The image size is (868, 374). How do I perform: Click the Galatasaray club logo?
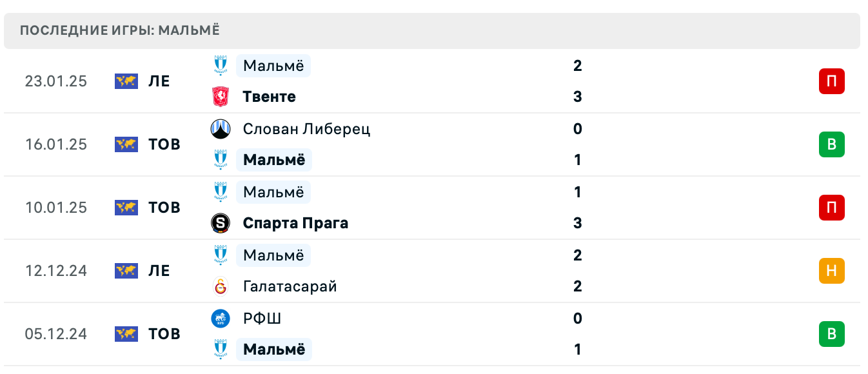221,286
